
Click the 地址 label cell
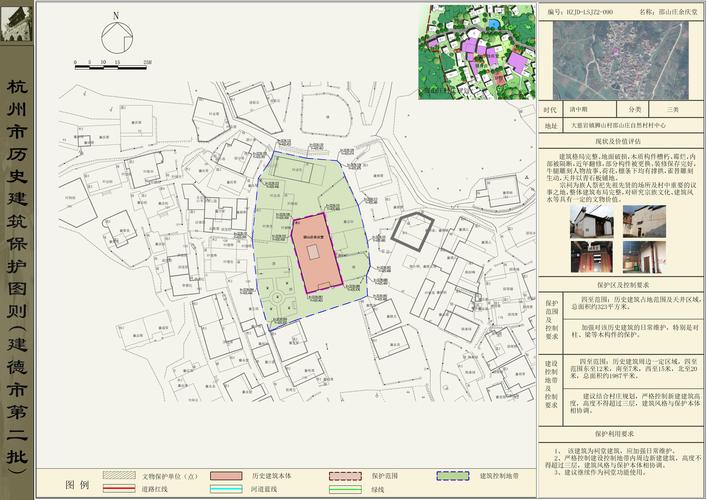click(x=551, y=126)
